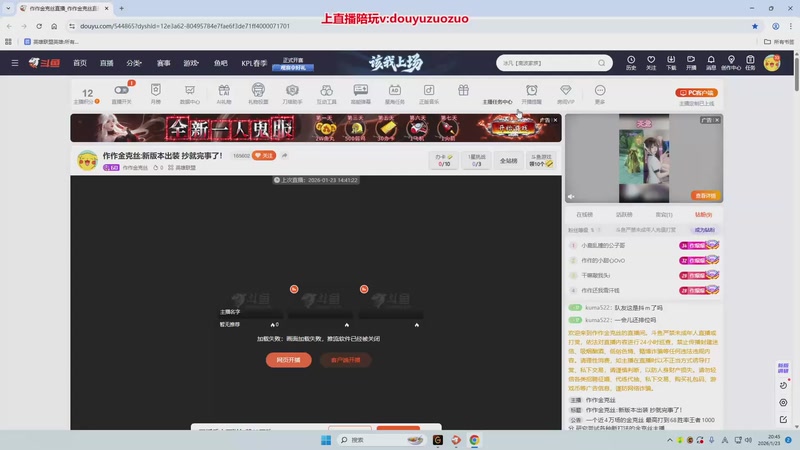Open the 全站榜 ranking box
The width and height of the screenshot is (800, 450).
tap(508, 160)
